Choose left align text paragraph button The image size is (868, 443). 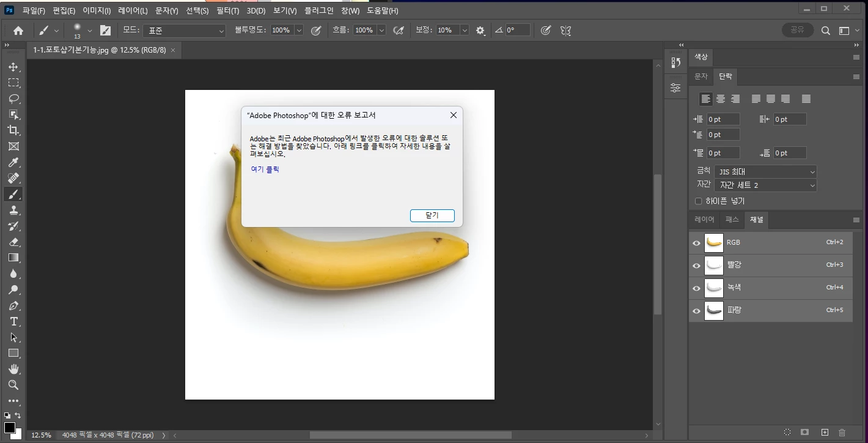[x=706, y=99]
